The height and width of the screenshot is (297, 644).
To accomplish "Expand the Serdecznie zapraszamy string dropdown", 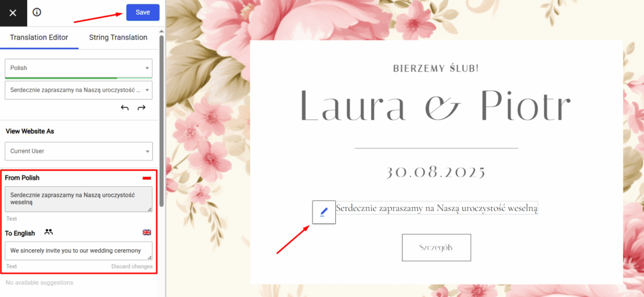I will click(79, 89).
